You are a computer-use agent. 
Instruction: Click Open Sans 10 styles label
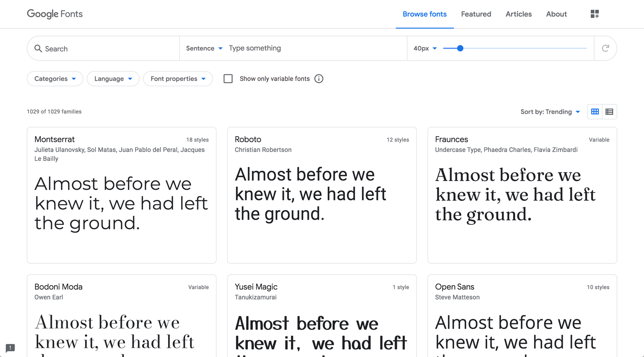pyautogui.click(x=598, y=287)
